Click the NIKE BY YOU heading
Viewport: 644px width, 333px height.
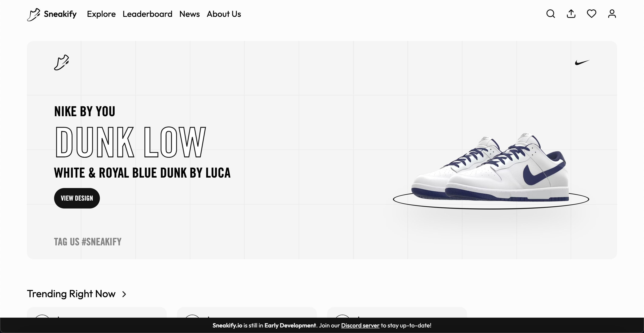[x=85, y=111]
